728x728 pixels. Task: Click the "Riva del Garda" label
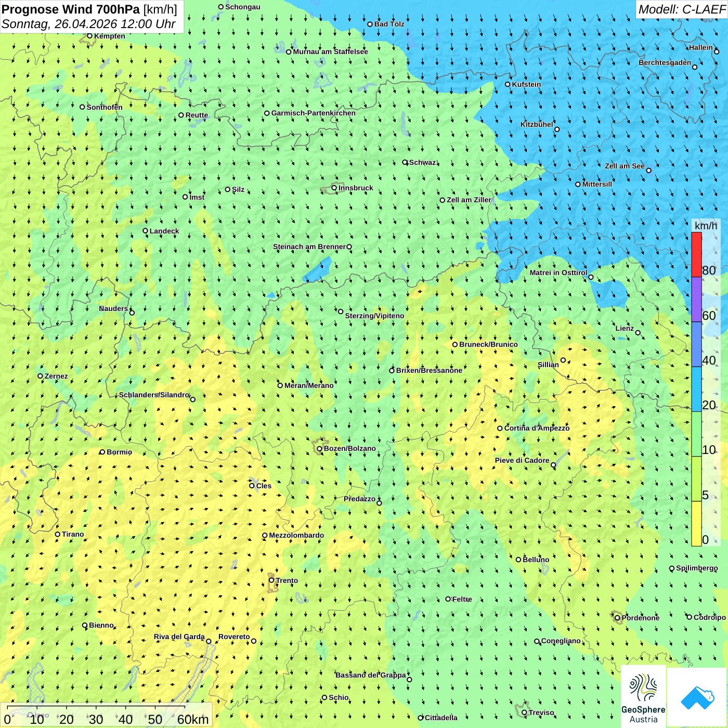(179, 636)
